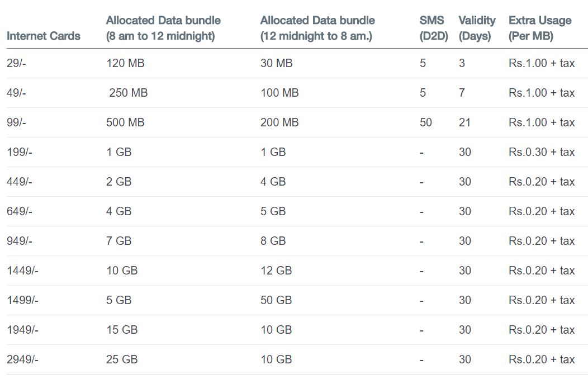Select the 449/- internet card
588x379 pixels.
click(x=20, y=182)
